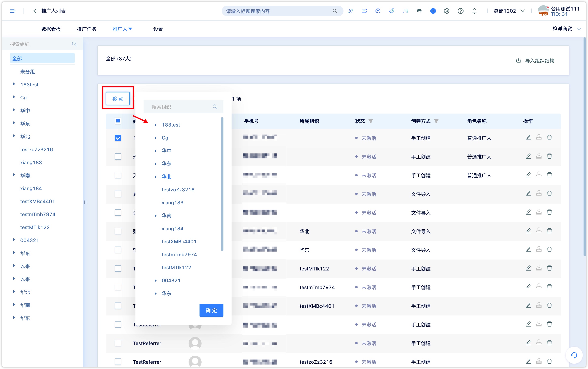
Task: Expand 华南 node in the move popup tree
Action: pos(156,216)
